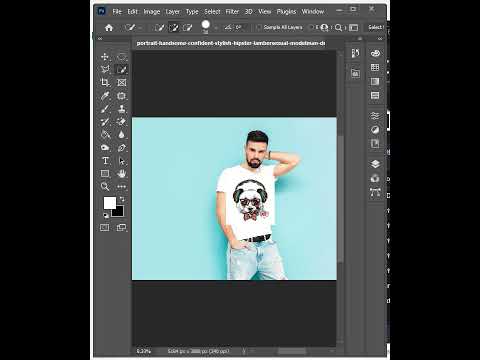Select the History Brush tool
The width and height of the screenshot is (480, 360).
coord(105,122)
